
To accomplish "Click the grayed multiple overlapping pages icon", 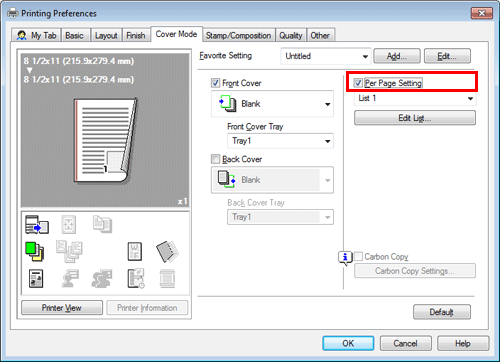I will click(69, 251).
